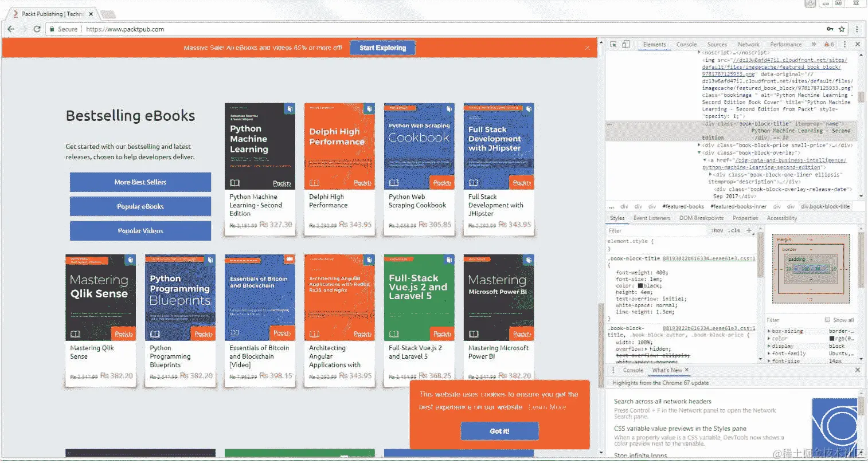Click the More Best Sellers button
The image size is (868, 463).
pos(140,182)
